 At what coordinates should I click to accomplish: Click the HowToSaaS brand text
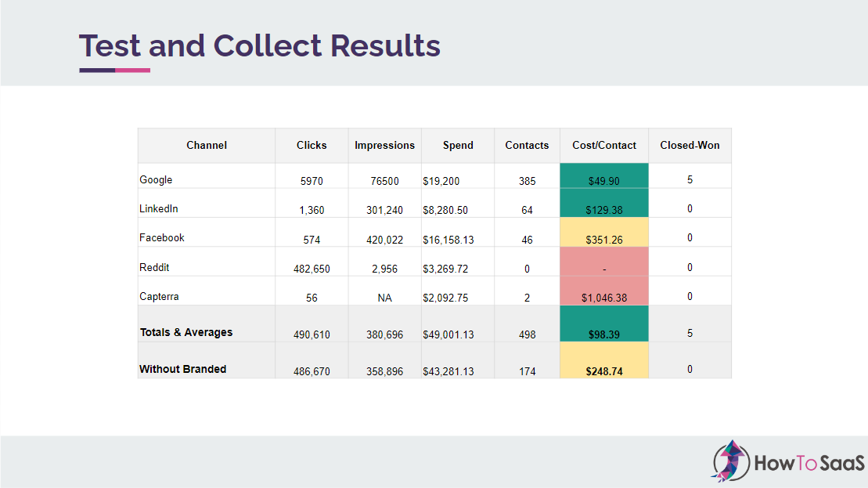tap(809, 463)
